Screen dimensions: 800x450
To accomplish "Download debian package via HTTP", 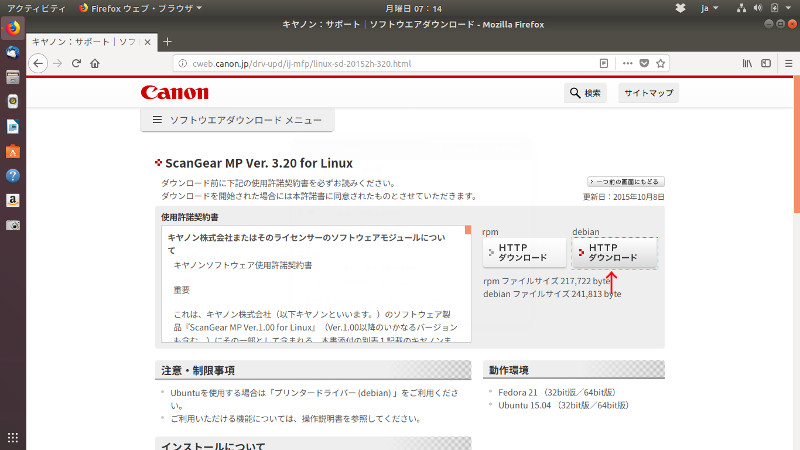I will [614, 253].
